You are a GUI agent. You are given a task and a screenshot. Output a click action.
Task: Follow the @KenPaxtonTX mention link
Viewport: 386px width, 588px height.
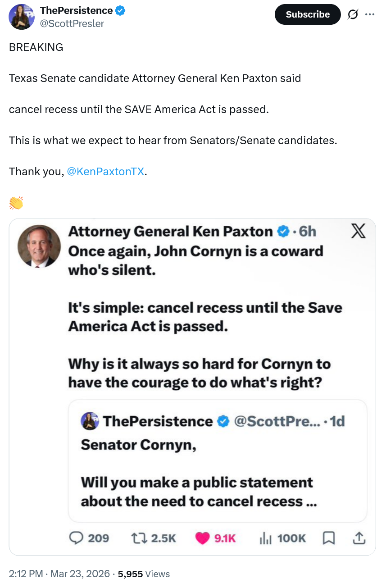coord(105,172)
